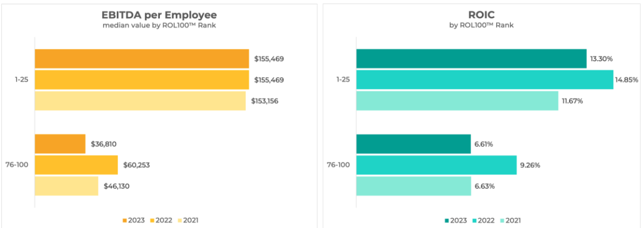Click the ROIC chart title
Viewport: 644px width, 228px height.
click(x=481, y=15)
